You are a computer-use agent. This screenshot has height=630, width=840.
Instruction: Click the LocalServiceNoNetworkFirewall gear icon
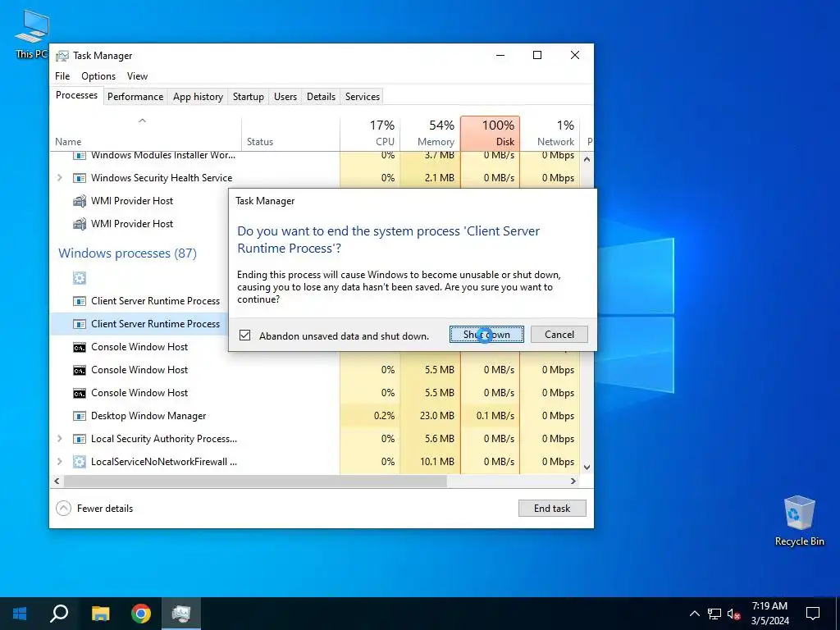pyautogui.click(x=80, y=462)
